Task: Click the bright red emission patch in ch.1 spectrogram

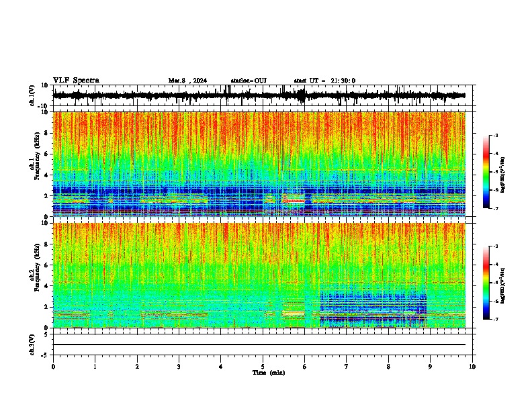Action: click(x=294, y=201)
